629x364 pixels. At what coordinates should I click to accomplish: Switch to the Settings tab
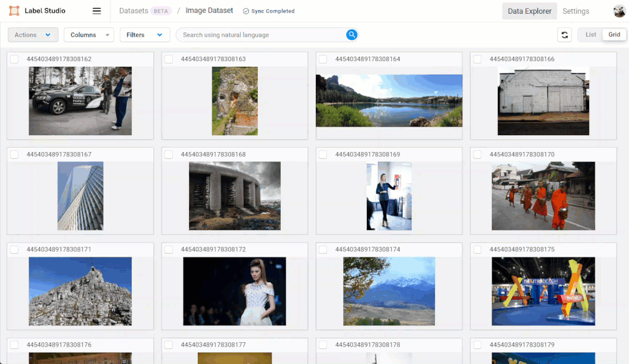575,11
